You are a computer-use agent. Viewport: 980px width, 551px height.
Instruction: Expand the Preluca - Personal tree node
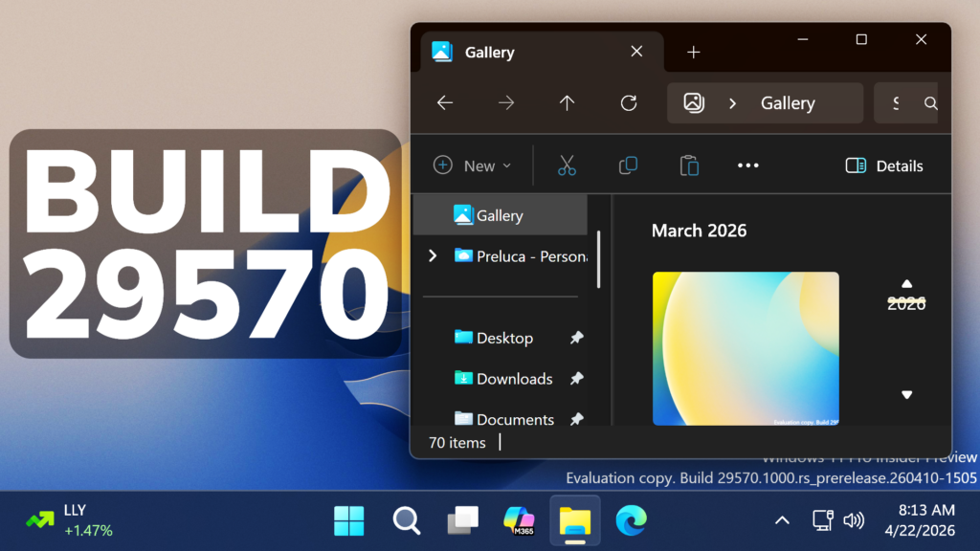tap(433, 255)
